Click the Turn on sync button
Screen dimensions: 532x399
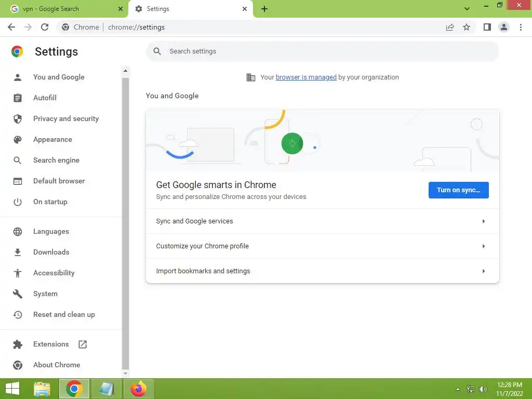[x=458, y=190]
